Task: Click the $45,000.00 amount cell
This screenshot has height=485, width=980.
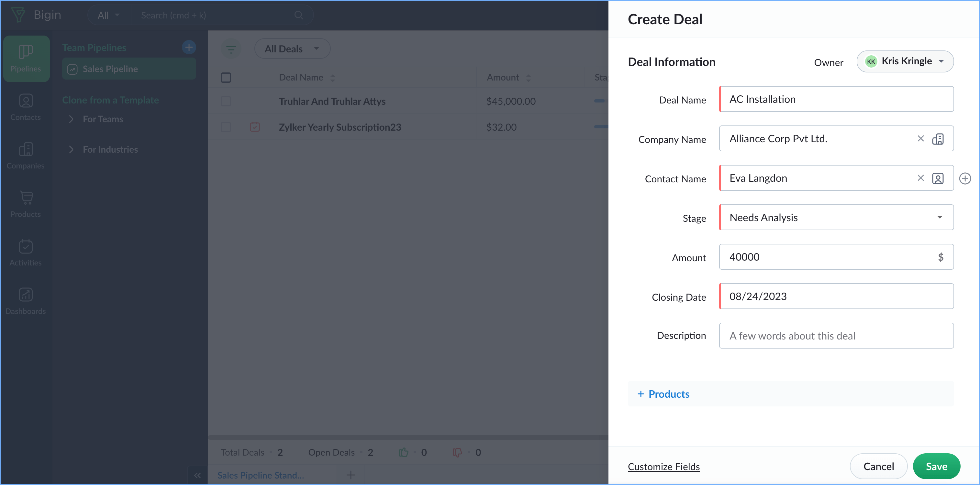Action: 510,101
